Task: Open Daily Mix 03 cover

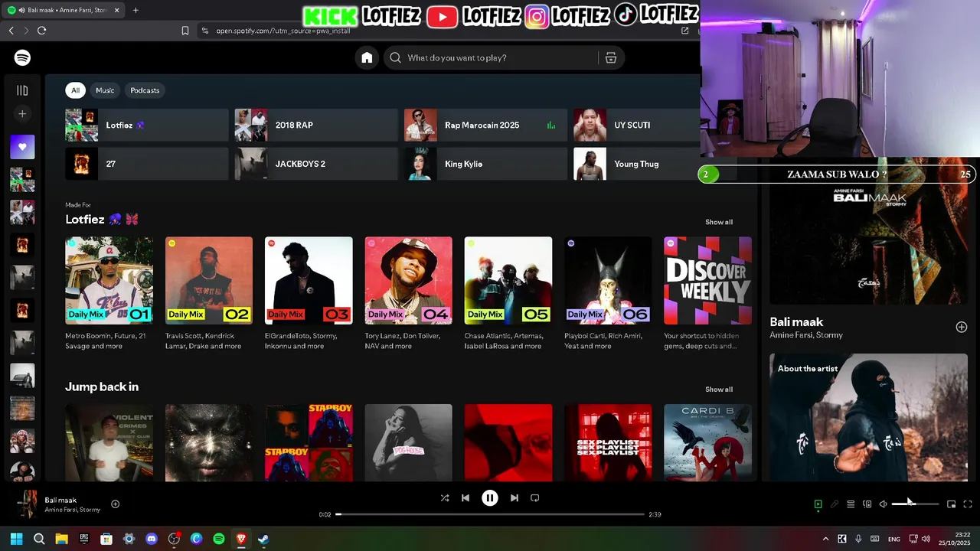Action: coord(309,281)
